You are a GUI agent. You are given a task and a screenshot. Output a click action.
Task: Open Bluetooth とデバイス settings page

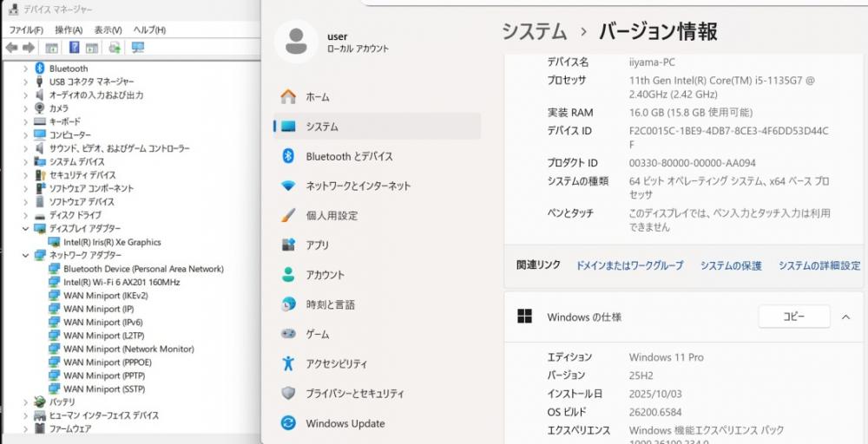(349, 156)
